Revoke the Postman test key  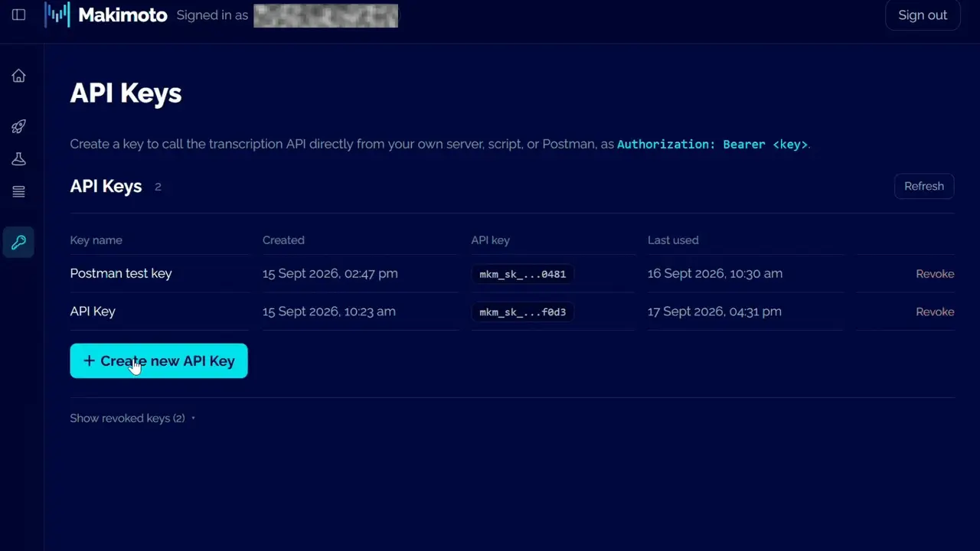click(x=935, y=274)
